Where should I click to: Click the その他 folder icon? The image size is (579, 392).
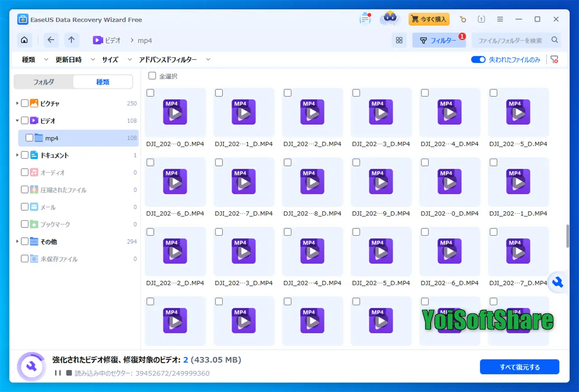[34, 241]
